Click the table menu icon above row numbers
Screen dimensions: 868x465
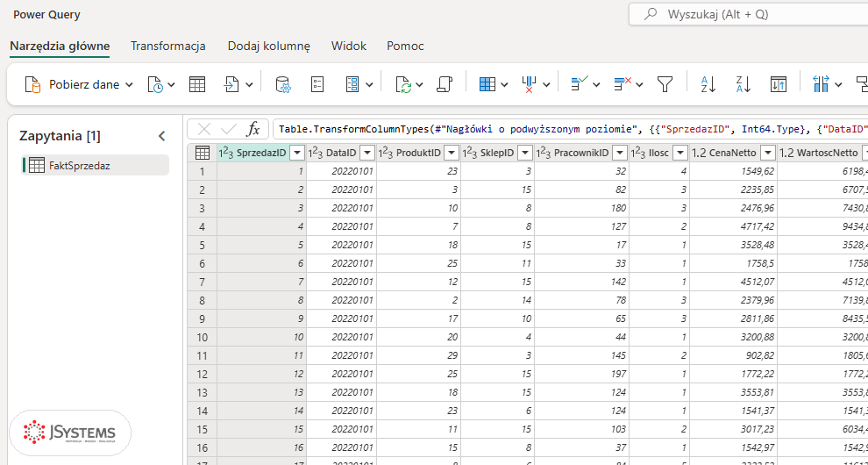click(202, 152)
